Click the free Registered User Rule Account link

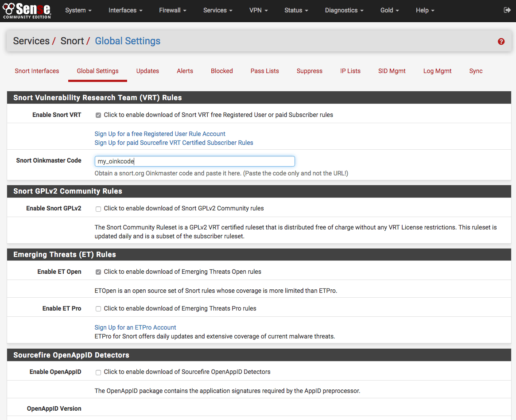pos(160,134)
